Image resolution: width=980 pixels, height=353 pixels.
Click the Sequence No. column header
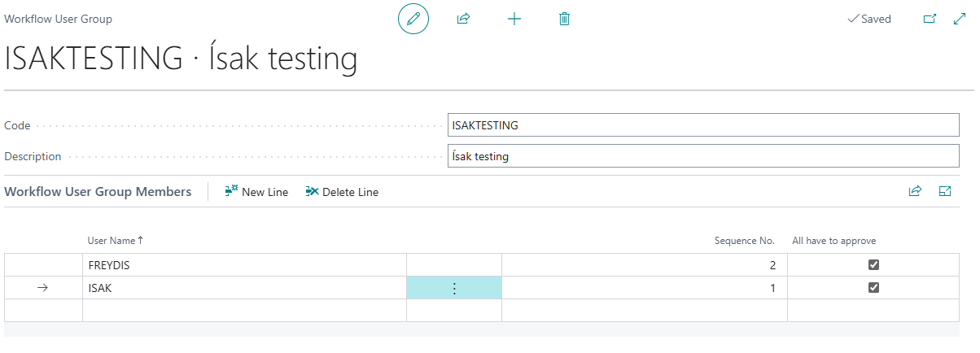pyautogui.click(x=744, y=241)
